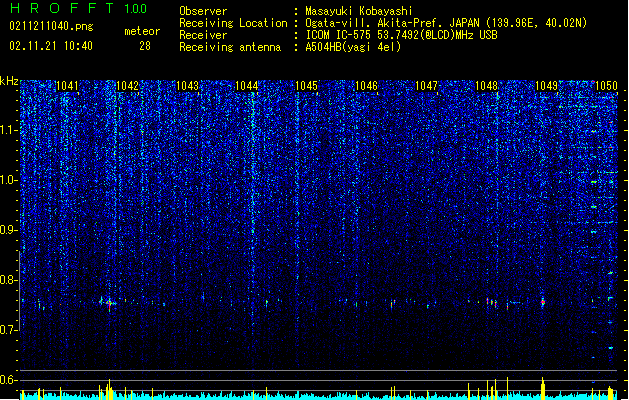This screenshot has height=400, width=629.
Task: Click the HROFFT program title text
Action: 62,8
